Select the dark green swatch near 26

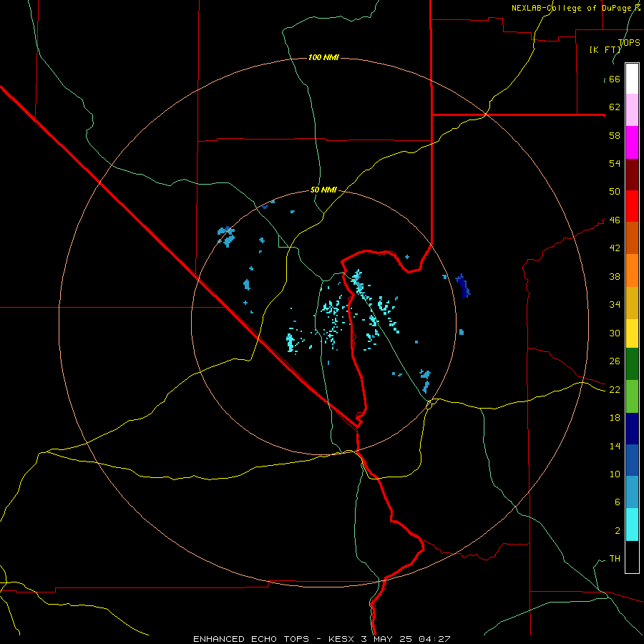pyautogui.click(x=632, y=364)
